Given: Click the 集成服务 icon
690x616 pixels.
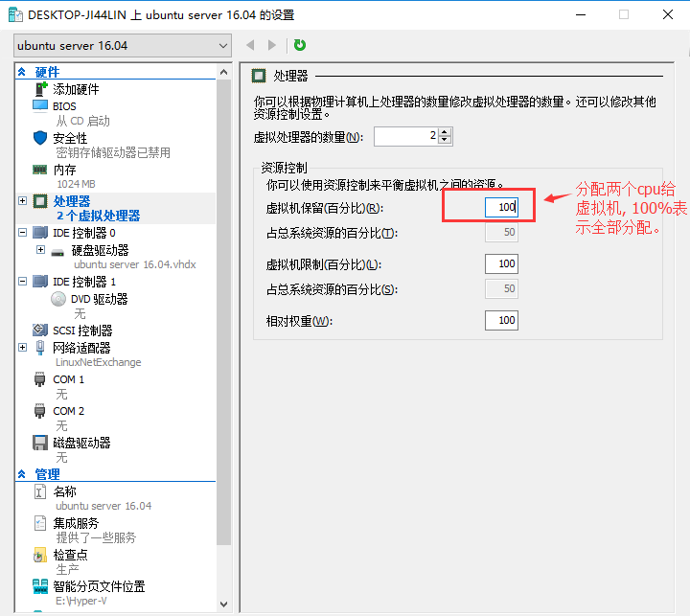Looking at the screenshot, I should [x=40, y=523].
